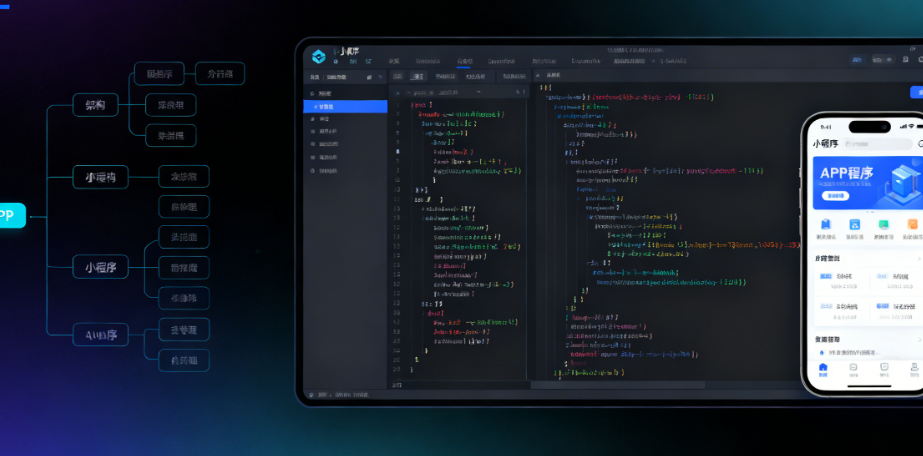Select the highlighted blue item in IDE sidebar

(x=346, y=105)
